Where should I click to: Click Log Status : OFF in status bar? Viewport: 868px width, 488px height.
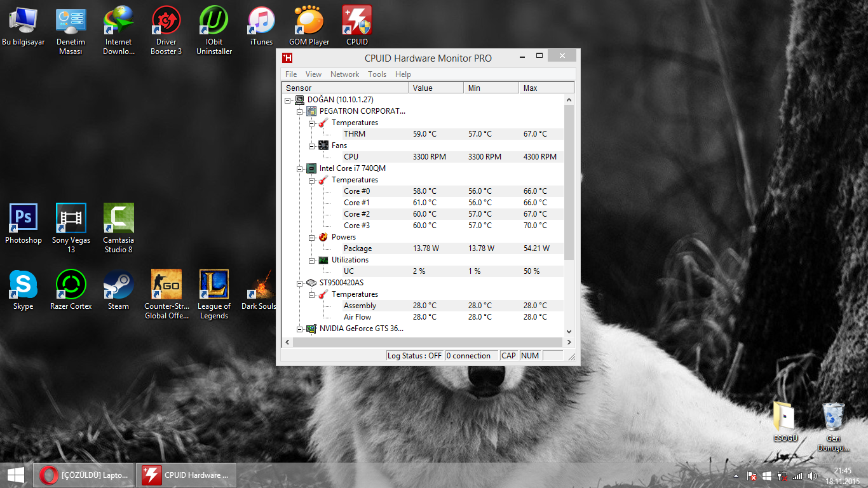click(414, 356)
